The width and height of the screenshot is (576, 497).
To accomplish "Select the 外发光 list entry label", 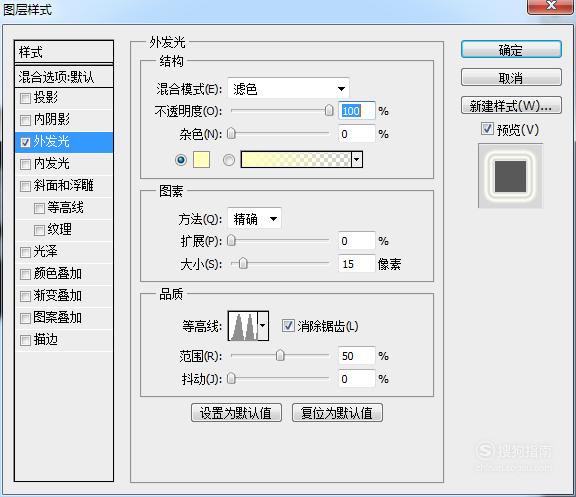I will 51,141.
